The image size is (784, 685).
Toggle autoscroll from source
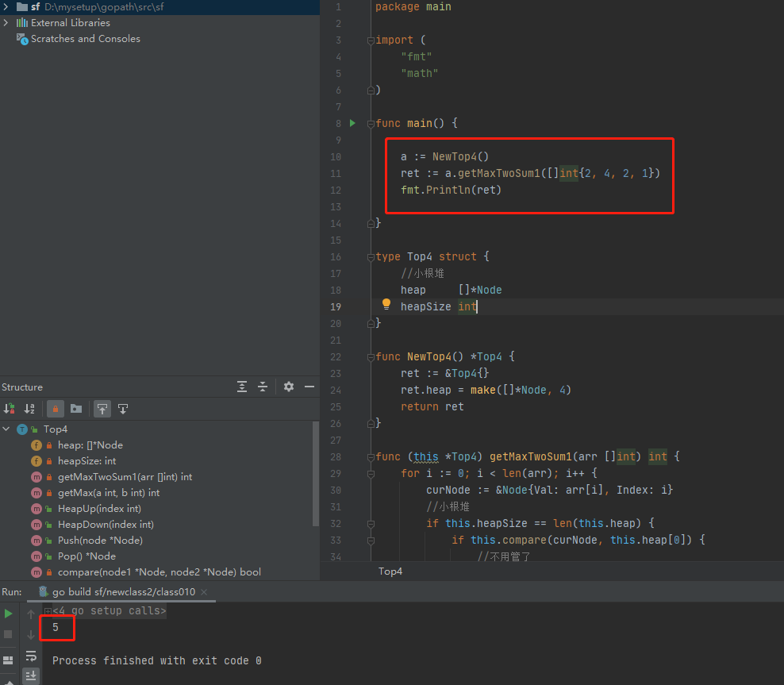click(123, 409)
